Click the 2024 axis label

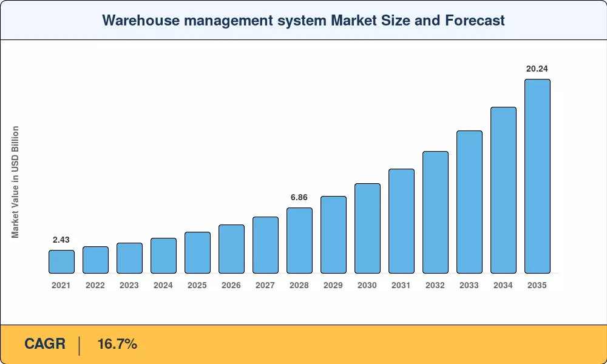[x=163, y=286]
